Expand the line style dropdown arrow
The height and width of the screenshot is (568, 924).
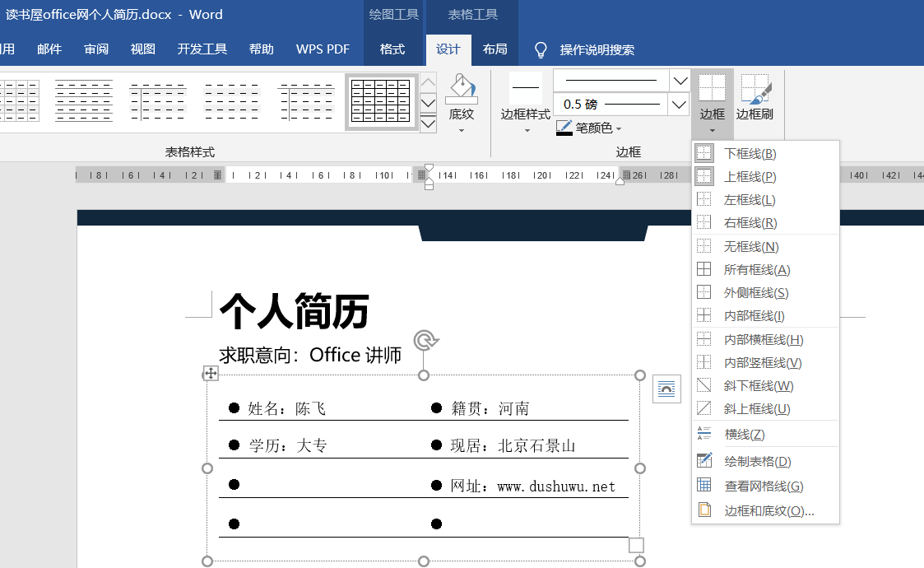680,81
